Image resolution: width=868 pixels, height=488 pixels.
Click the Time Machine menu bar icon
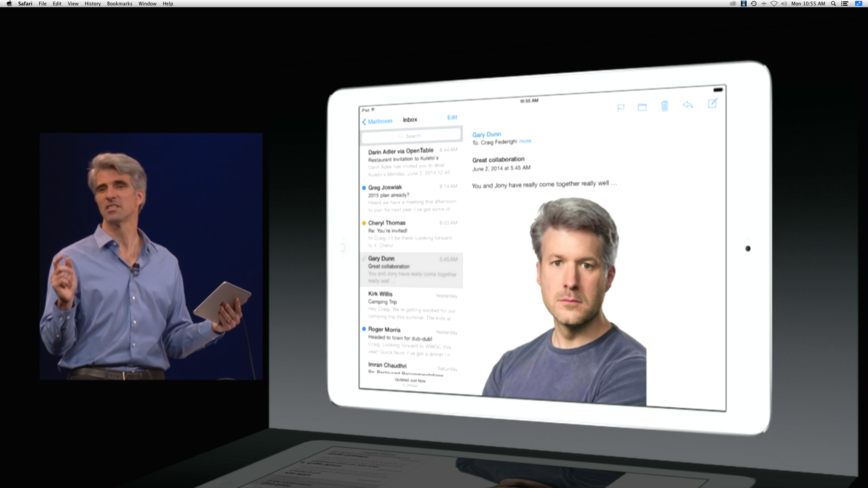[x=754, y=4]
